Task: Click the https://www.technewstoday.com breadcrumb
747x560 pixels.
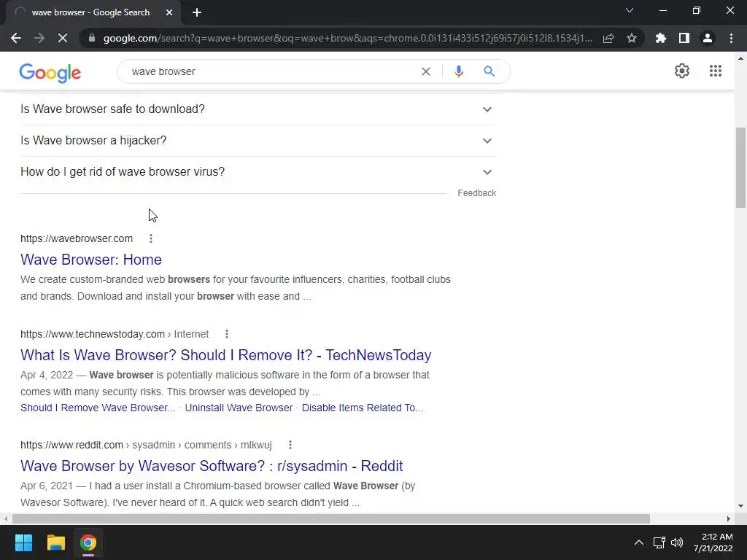Action: click(115, 334)
